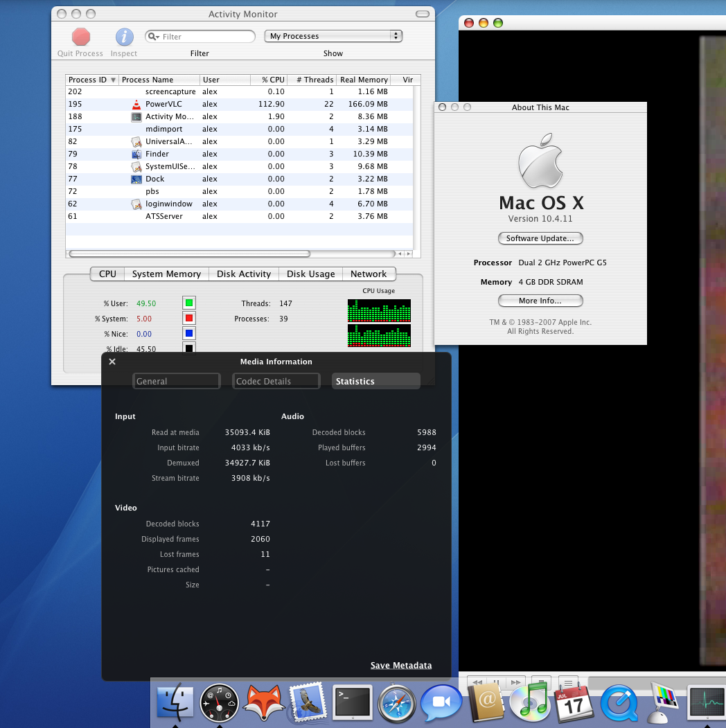Select the ATSServer process row
Viewport: 726px width, 728px height.
click(x=239, y=216)
